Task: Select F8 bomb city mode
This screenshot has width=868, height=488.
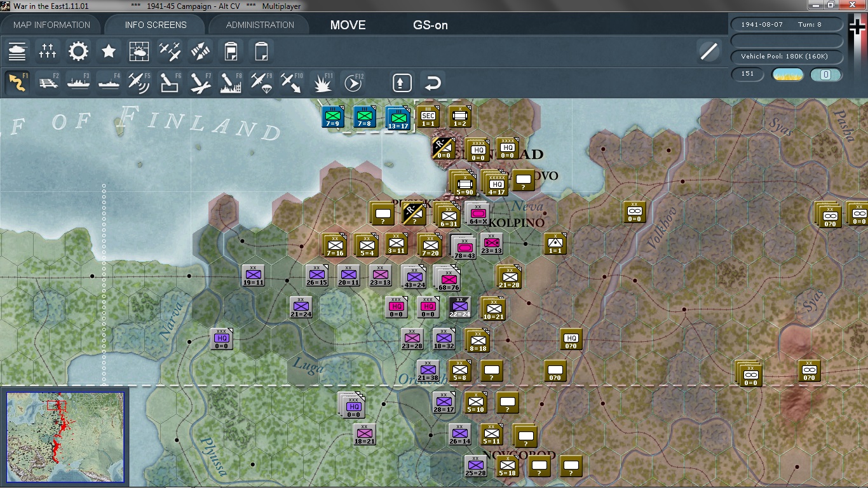Action: click(x=231, y=83)
